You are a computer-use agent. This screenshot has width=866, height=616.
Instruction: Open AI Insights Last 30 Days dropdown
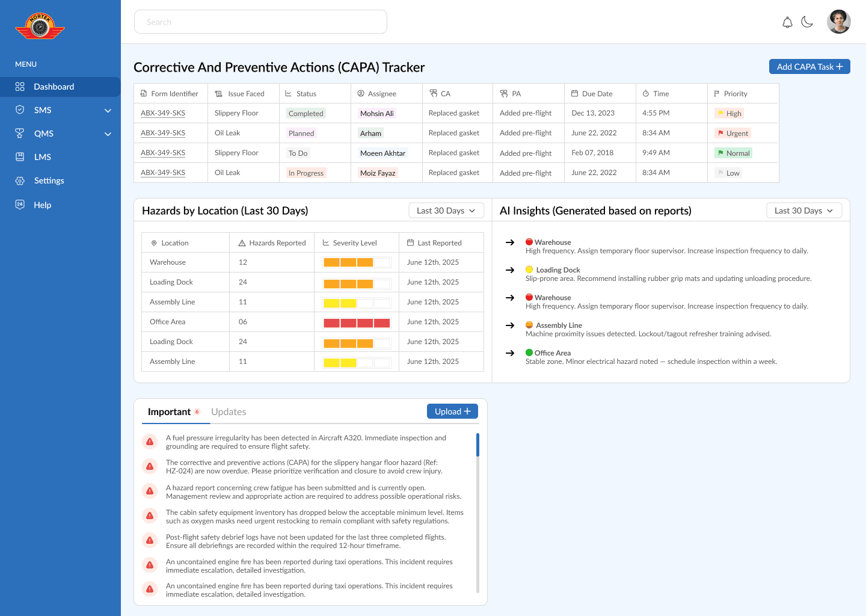point(804,211)
